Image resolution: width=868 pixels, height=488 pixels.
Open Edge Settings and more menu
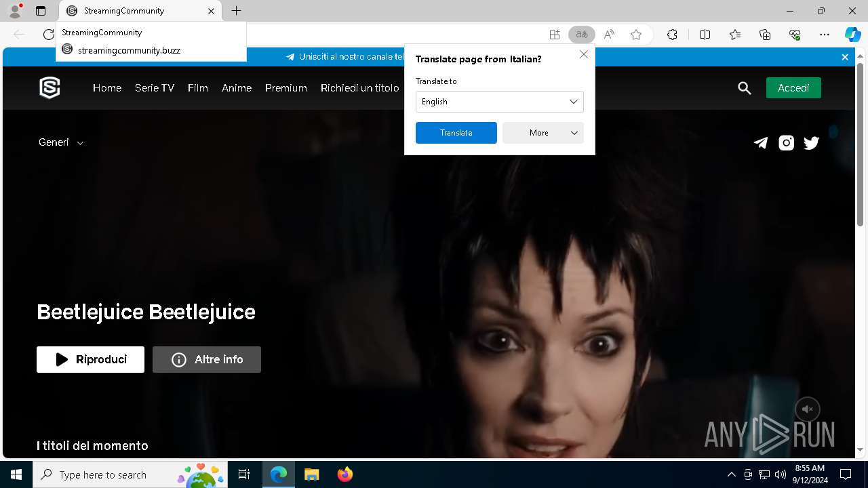click(825, 35)
